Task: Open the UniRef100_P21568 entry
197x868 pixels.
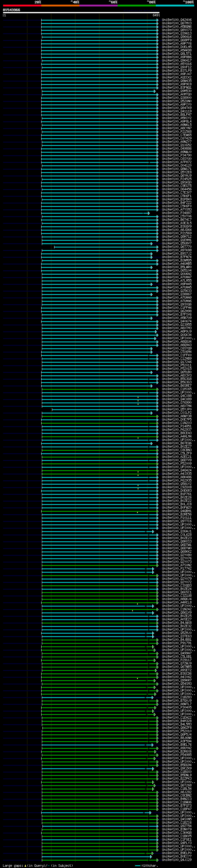Action: tap(177, 132)
